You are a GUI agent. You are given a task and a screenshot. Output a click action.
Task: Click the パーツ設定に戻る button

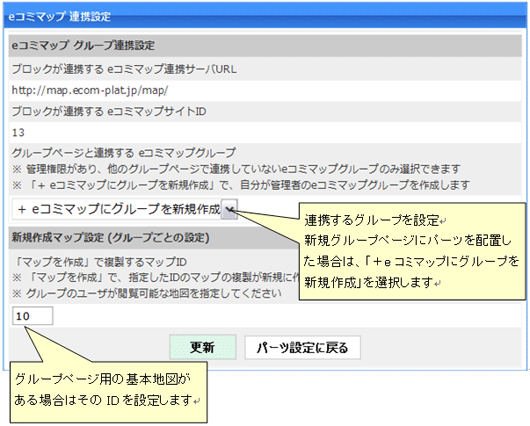(303, 348)
